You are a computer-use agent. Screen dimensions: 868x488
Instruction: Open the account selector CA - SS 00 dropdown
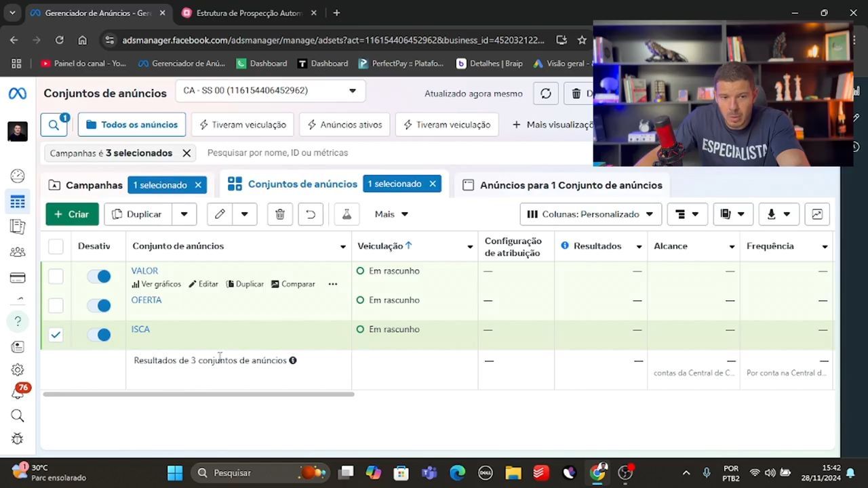(270, 91)
